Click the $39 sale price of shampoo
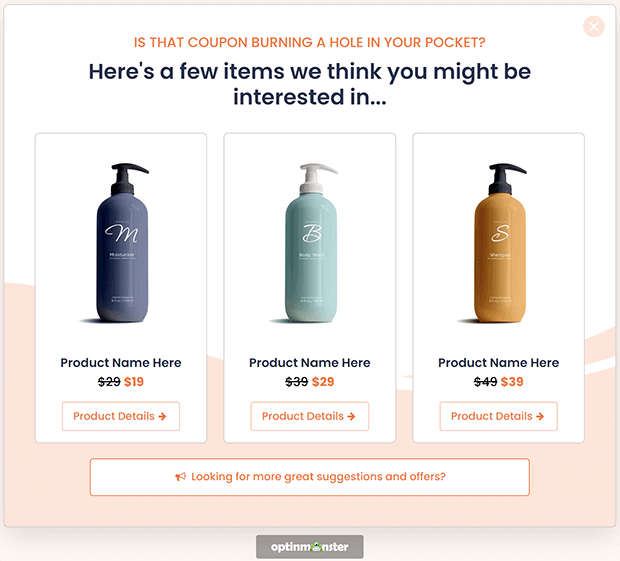 [x=512, y=382]
